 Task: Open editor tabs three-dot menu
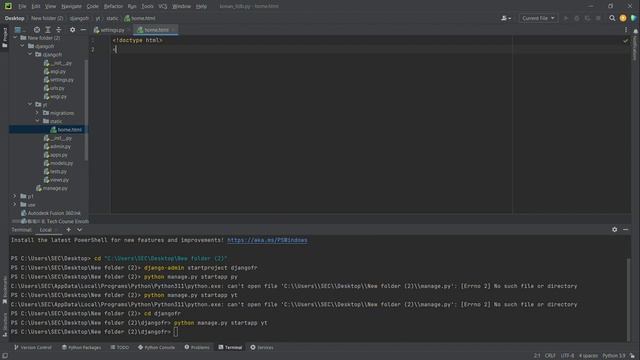[626, 30]
